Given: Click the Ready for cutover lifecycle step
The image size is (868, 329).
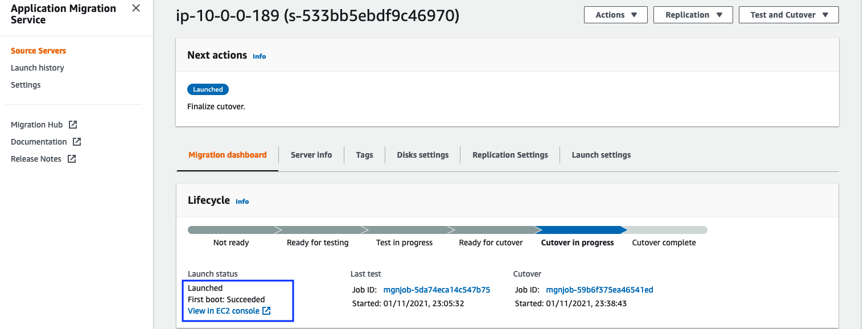Looking at the screenshot, I should tap(491, 242).
